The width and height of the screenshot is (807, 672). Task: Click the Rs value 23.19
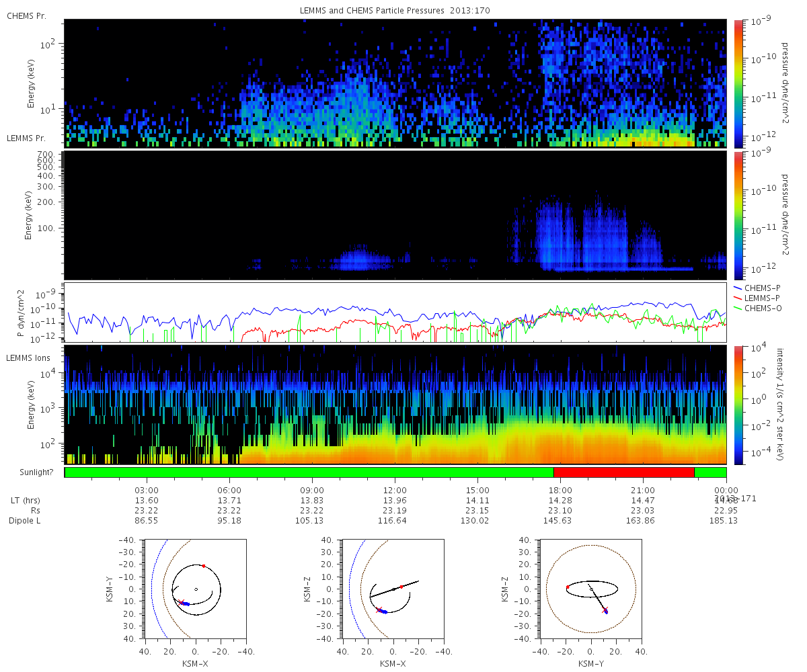pos(395,511)
